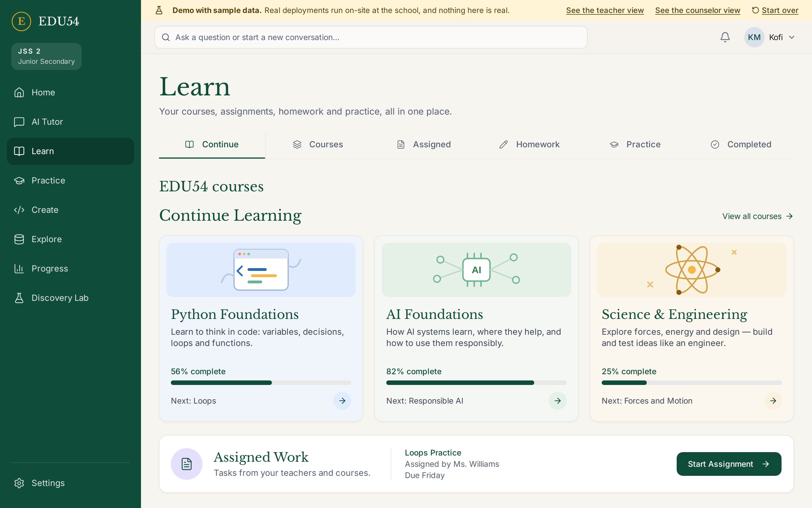Open Settings gear icon

pos(19,483)
